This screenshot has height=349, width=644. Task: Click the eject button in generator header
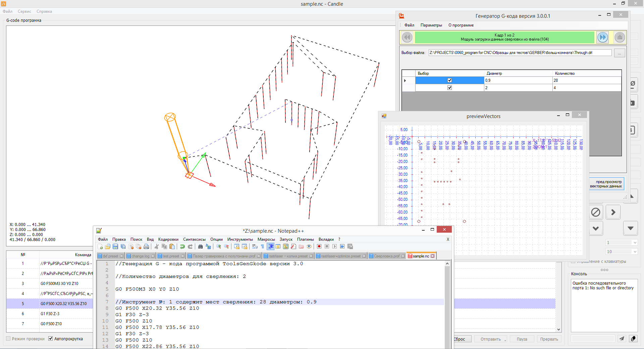620,37
